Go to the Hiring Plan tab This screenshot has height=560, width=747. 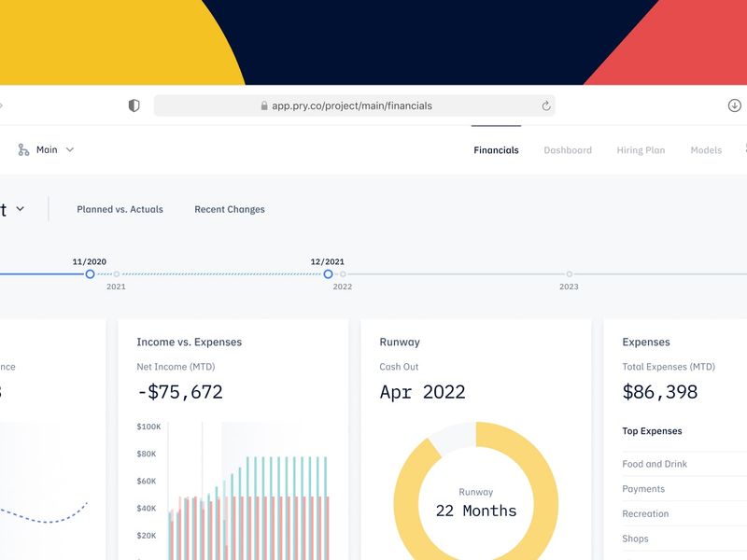click(641, 150)
